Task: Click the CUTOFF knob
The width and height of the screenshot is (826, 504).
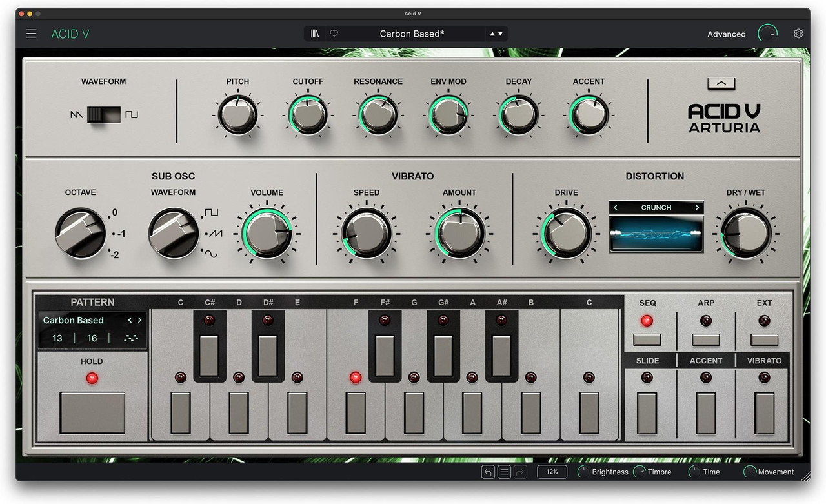Action: (x=308, y=116)
